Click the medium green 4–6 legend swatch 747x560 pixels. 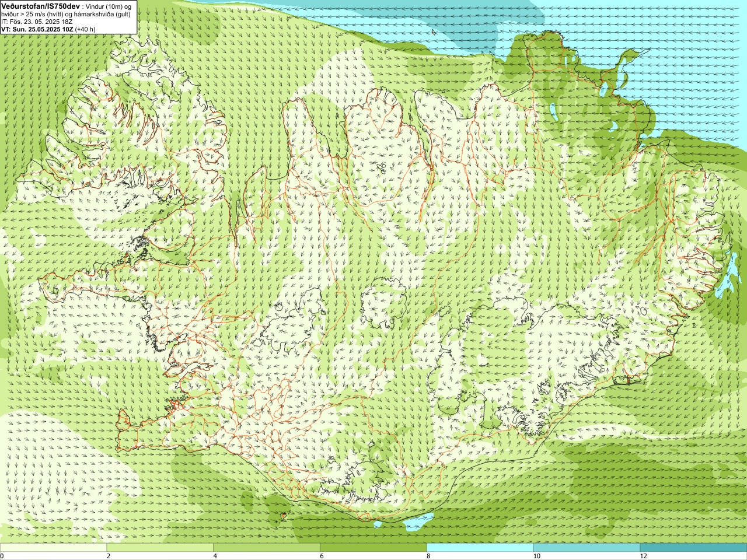[x=267, y=548]
